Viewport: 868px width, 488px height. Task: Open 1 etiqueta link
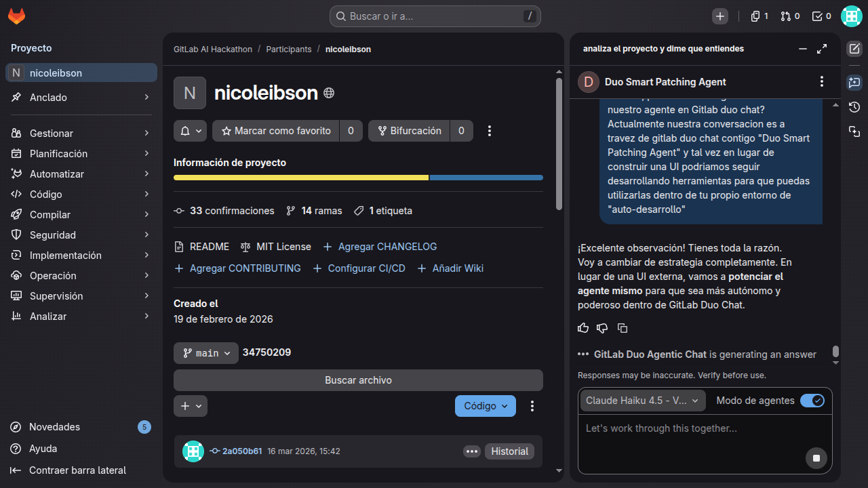pos(383,211)
